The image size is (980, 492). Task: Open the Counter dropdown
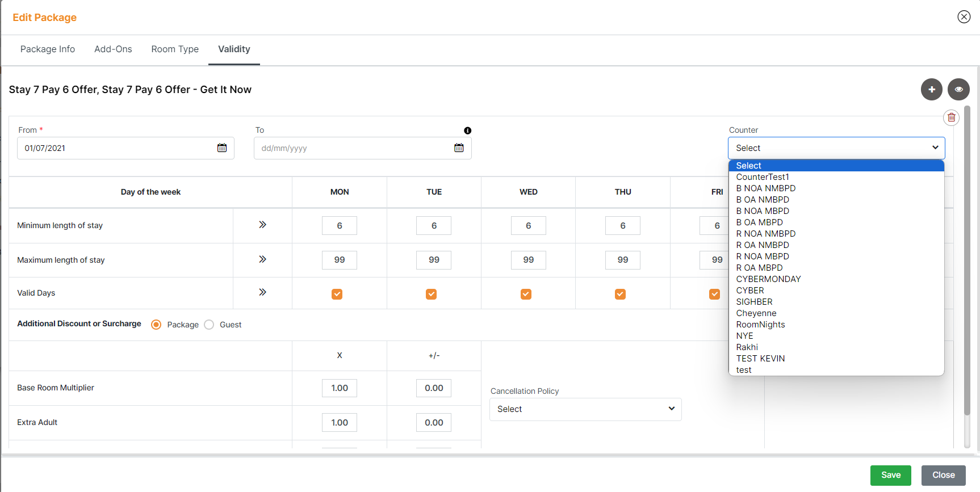(x=836, y=148)
